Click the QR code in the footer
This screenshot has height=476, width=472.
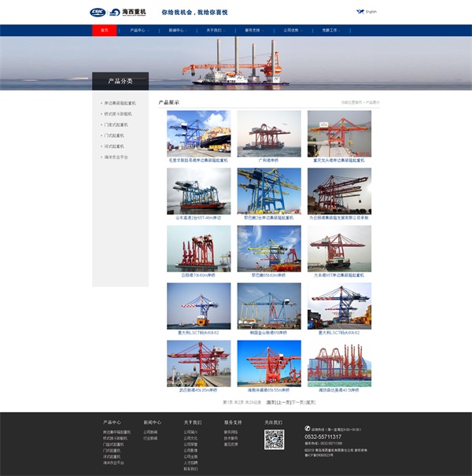(274, 440)
